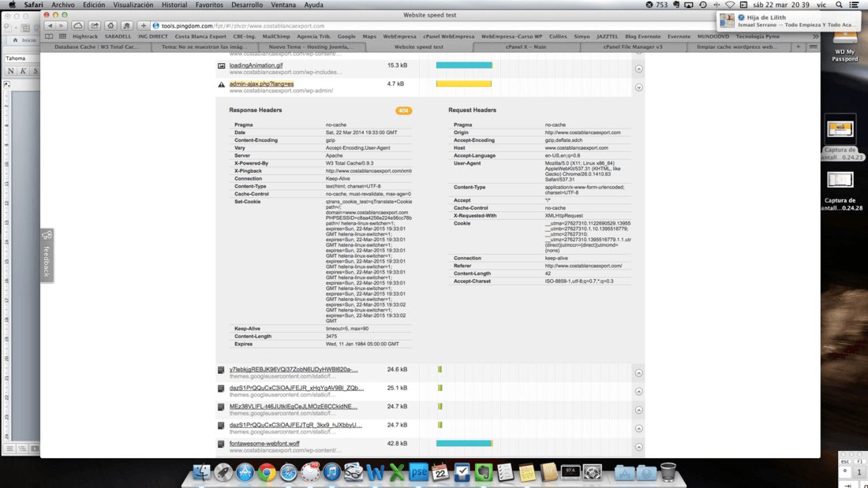
Task: Open Calendar icon showing 22
Action: pyautogui.click(x=440, y=472)
